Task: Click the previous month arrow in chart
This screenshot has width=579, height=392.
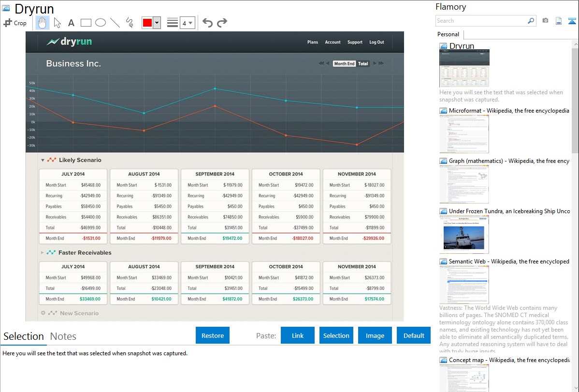Action: (328, 63)
